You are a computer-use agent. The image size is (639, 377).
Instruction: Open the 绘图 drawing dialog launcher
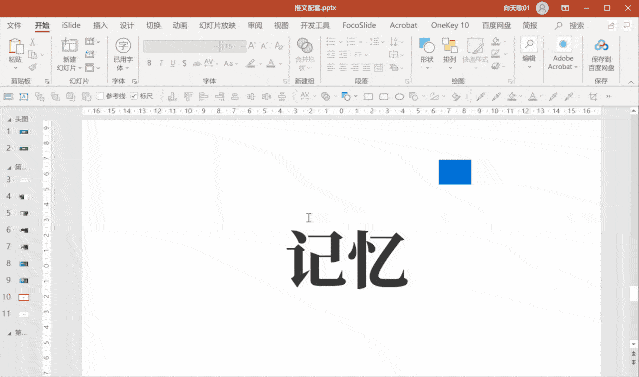tap(510, 82)
